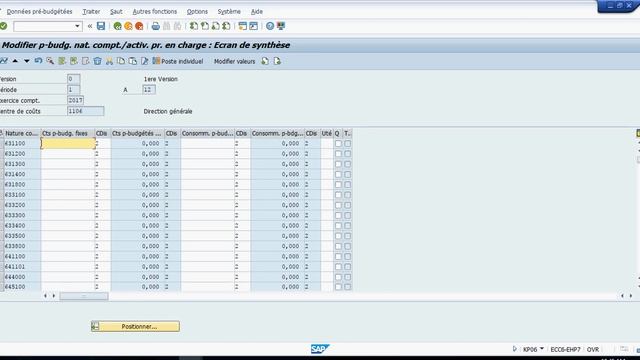This screenshot has height=360, width=640.
Task: Tick Q checkbox in row 631100
Action: (x=338, y=144)
